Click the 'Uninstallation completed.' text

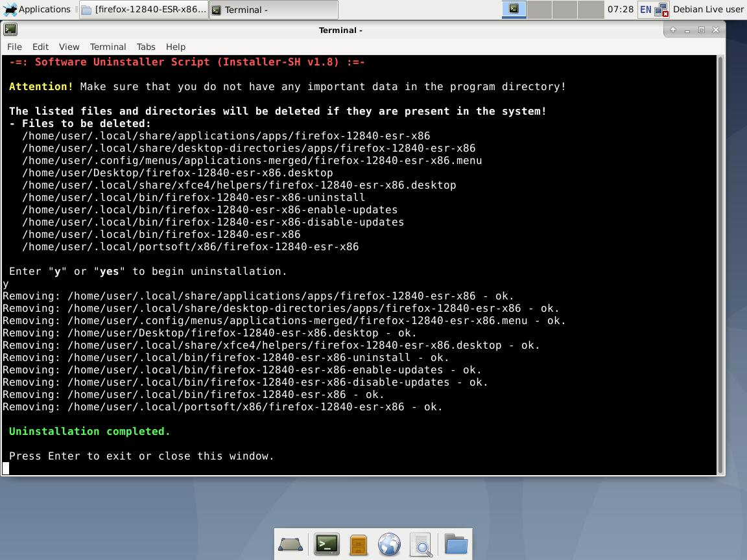click(89, 431)
